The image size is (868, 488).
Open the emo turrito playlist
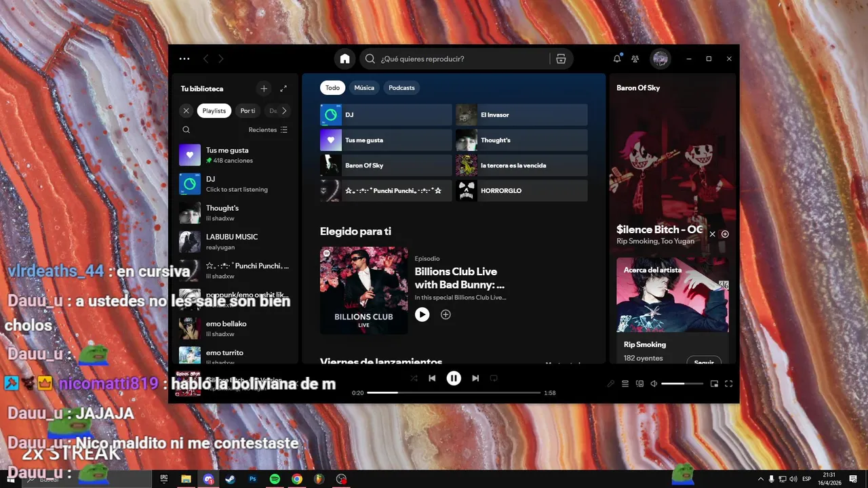click(235, 357)
